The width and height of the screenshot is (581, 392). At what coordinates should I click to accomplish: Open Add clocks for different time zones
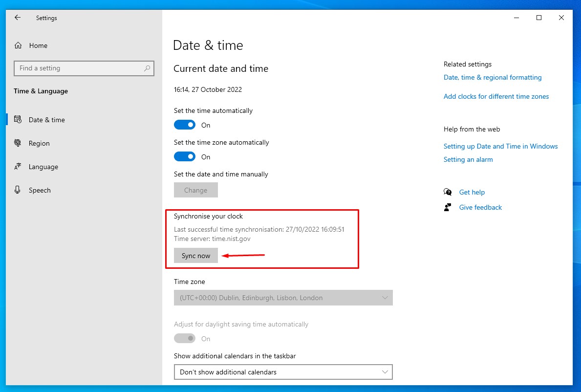click(496, 96)
